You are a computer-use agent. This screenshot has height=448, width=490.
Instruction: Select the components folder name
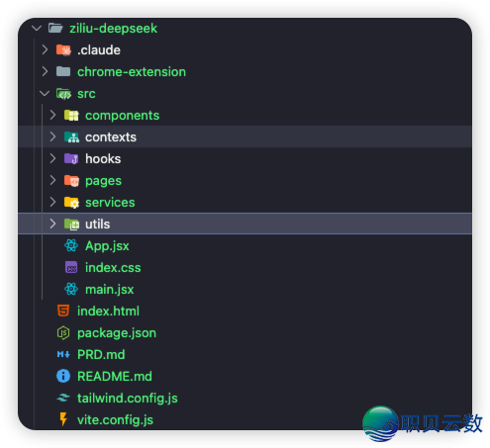coord(123,116)
